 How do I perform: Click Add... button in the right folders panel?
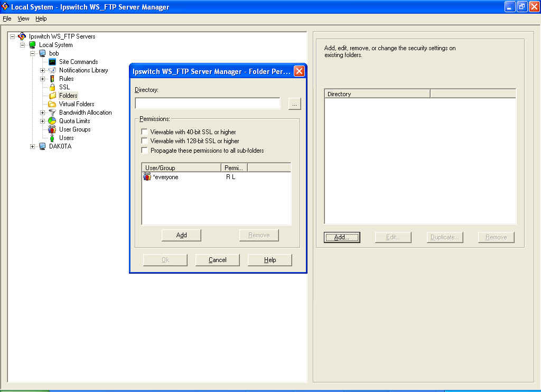(x=342, y=237)
